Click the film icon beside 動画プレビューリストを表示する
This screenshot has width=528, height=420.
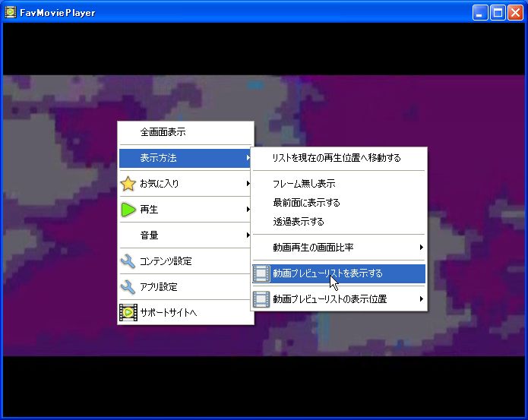(261, 273)
